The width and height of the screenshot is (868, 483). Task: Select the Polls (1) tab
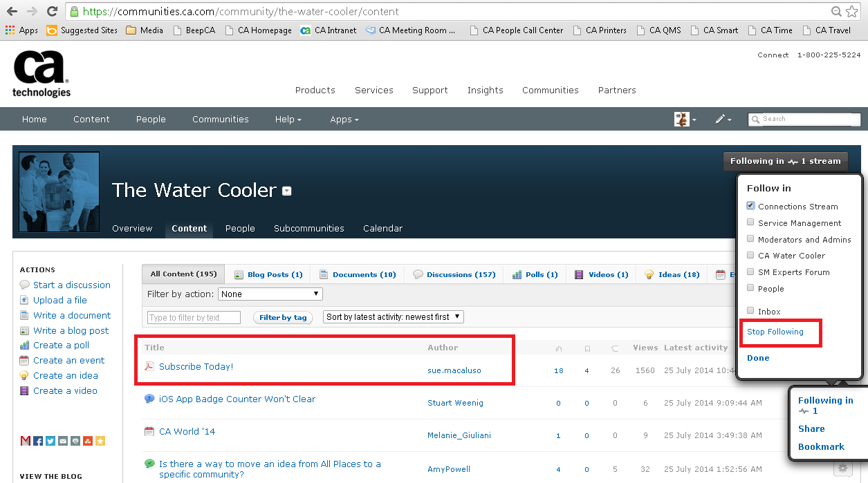point(535,274)
